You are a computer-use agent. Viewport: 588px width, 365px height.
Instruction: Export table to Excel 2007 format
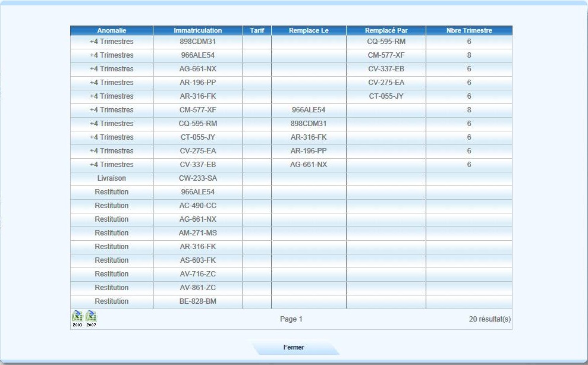pos(91,319)
